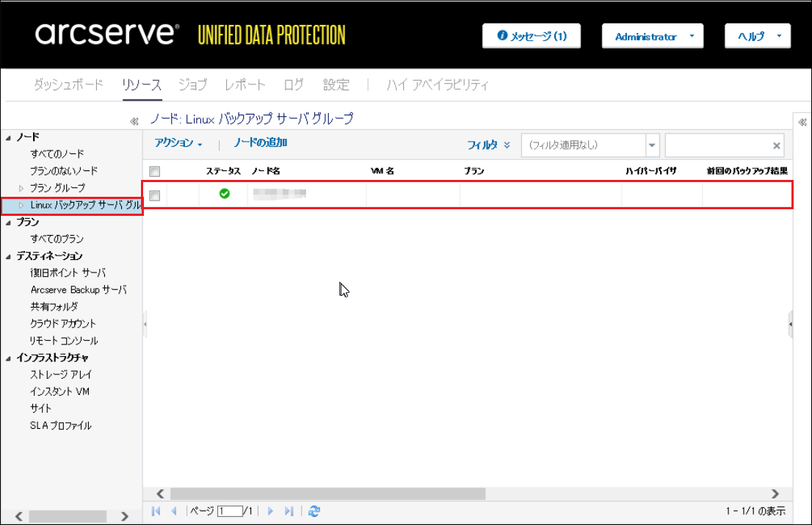This screenshot has width=812, height=525.
Task: Expand the フィルタ options
Action: pyautogui.click(x=489, y=145)
